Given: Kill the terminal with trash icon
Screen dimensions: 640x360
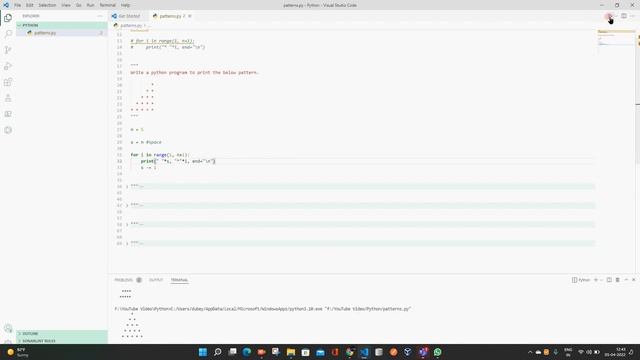Looking at the screenshot, I should tap(618, 280).
